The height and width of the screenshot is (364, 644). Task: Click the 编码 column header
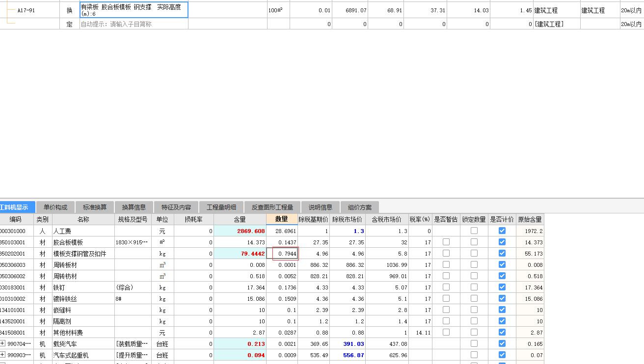pyautogui.click(x=16, y=219)
